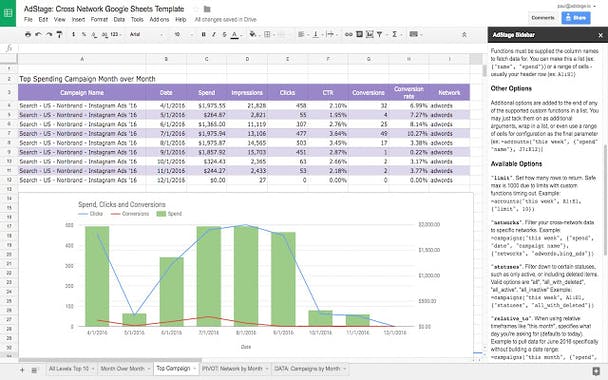Open the Edit menu
608x380 pixels.
click(x=43, y=19)
